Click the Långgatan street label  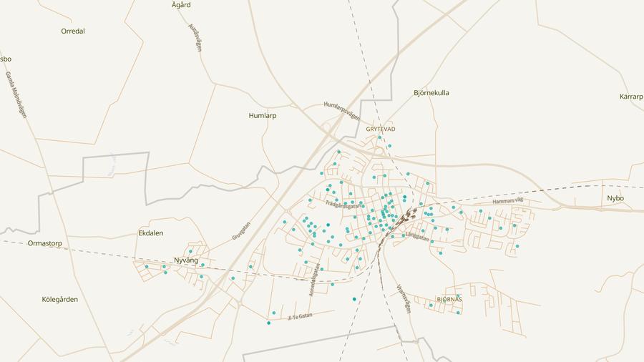pyautogui.click(x=416, y=237)
